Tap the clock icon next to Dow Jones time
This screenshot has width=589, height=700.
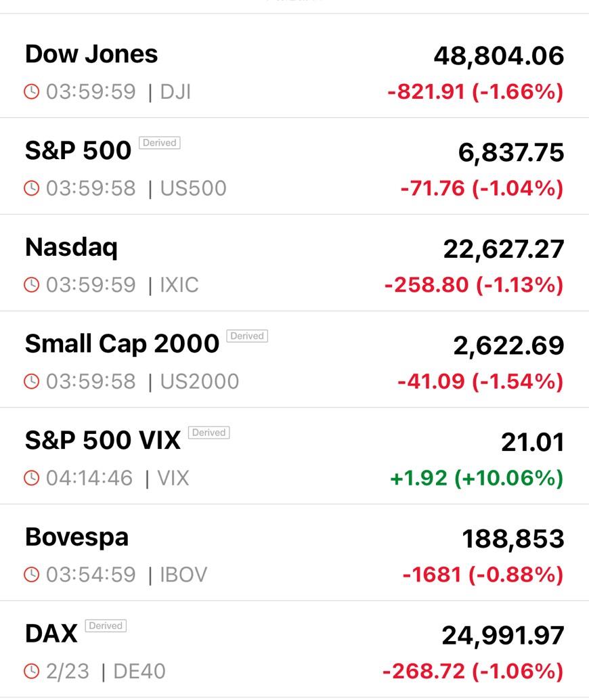click(x=32, y=91)
